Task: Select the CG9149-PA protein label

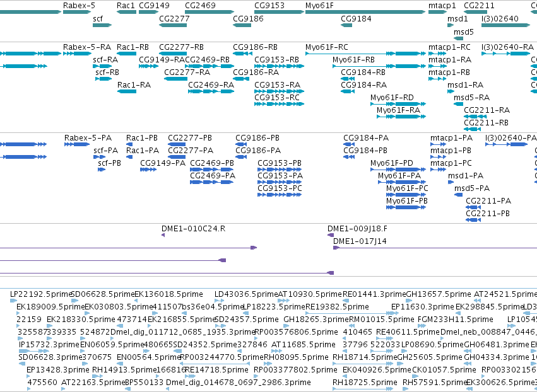Action: tap(163, 163)
